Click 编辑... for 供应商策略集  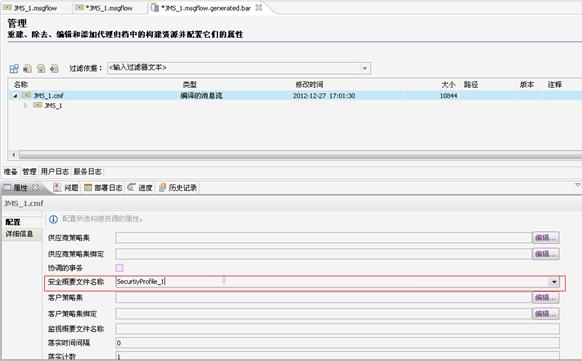546,238
